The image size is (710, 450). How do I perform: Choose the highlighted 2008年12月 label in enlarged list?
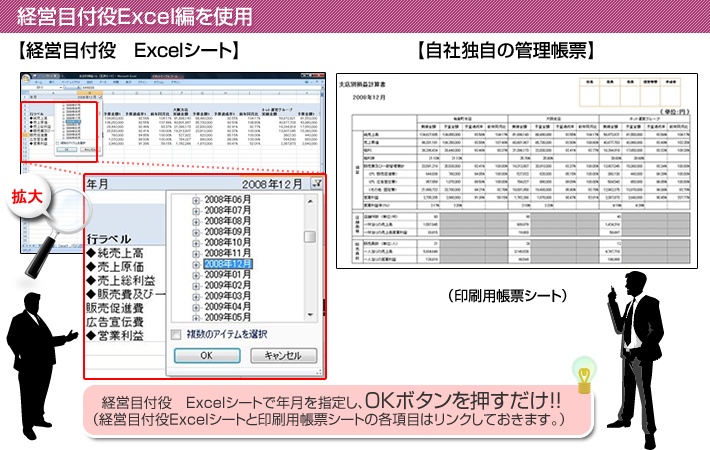tap(228, 264)
